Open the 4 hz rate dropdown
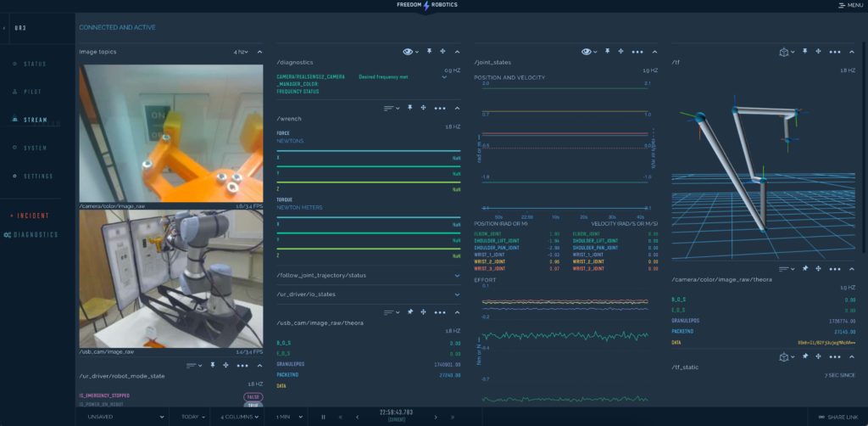868x426 pixels. (x=241, y=52)
